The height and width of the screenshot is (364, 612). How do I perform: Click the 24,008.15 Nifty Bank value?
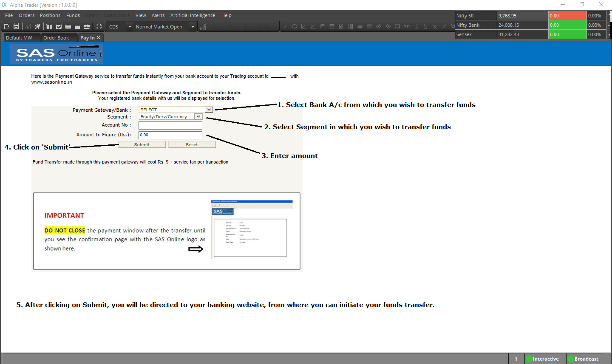[509, 25]
